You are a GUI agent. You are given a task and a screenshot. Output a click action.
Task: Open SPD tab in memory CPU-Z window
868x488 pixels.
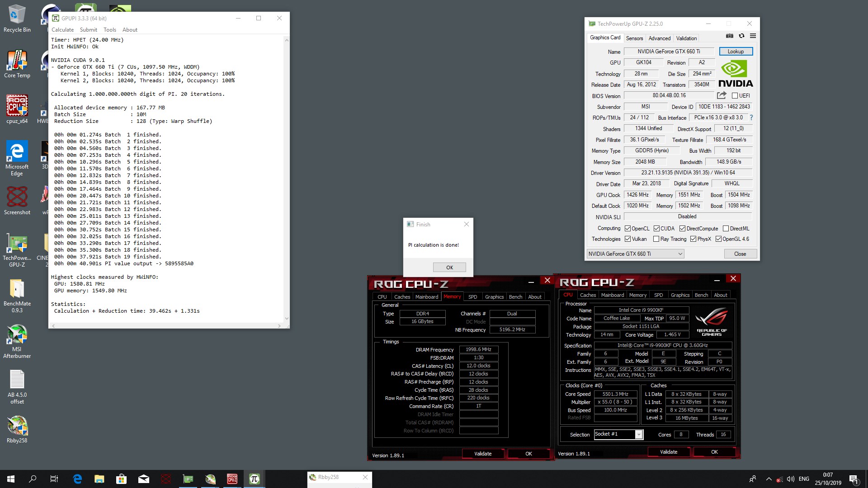click(472, 297)
